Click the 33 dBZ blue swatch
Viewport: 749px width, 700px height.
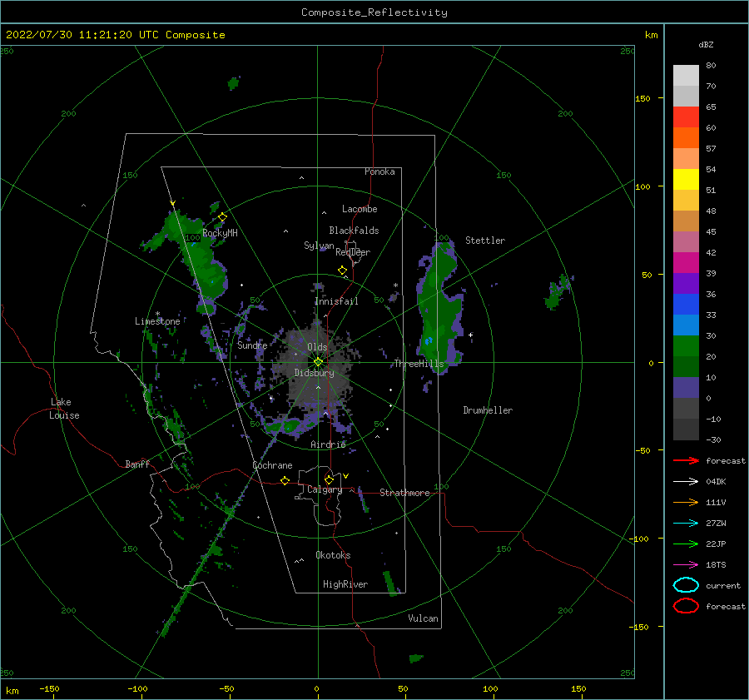coord(686,304)
